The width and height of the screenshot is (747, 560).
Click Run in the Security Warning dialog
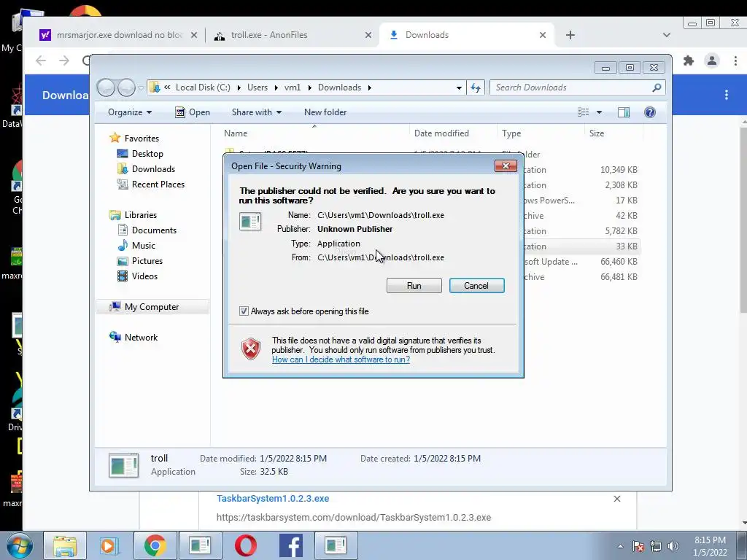click(414, 286)
